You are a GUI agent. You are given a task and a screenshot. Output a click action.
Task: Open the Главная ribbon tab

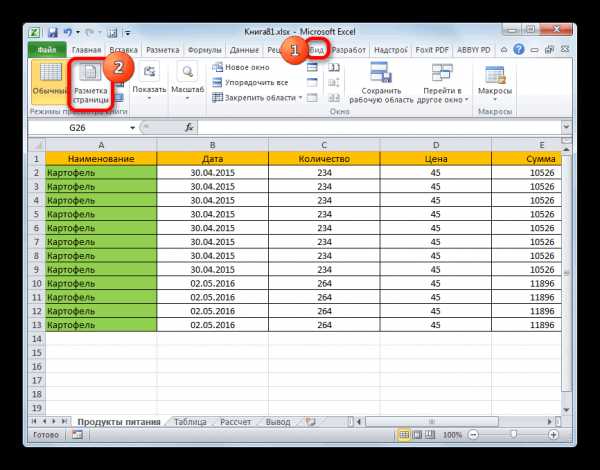[x=86, y=50]
